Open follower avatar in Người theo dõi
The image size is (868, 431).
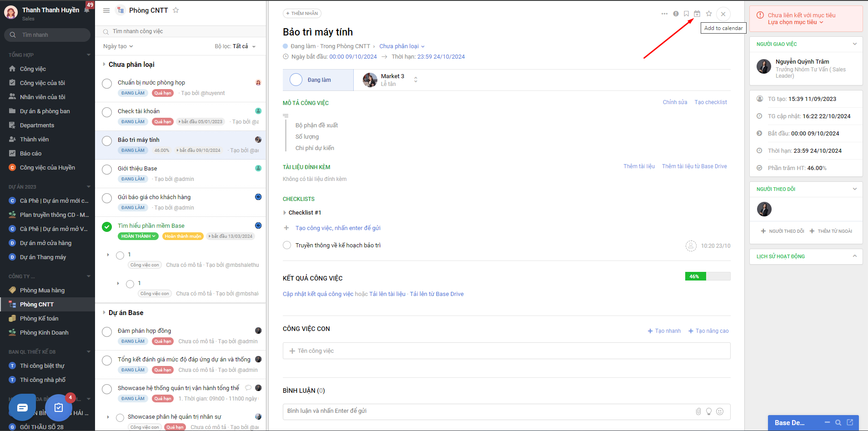(x=764, y=209)
